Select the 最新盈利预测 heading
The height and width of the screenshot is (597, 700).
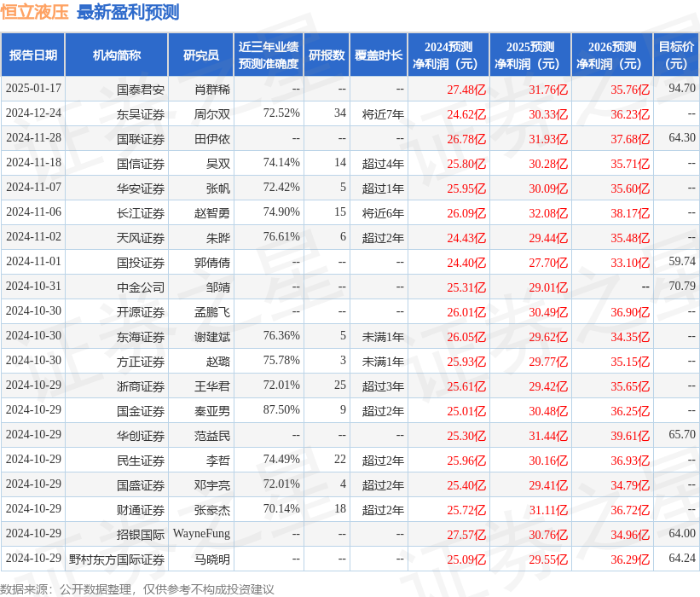[128, 11]
